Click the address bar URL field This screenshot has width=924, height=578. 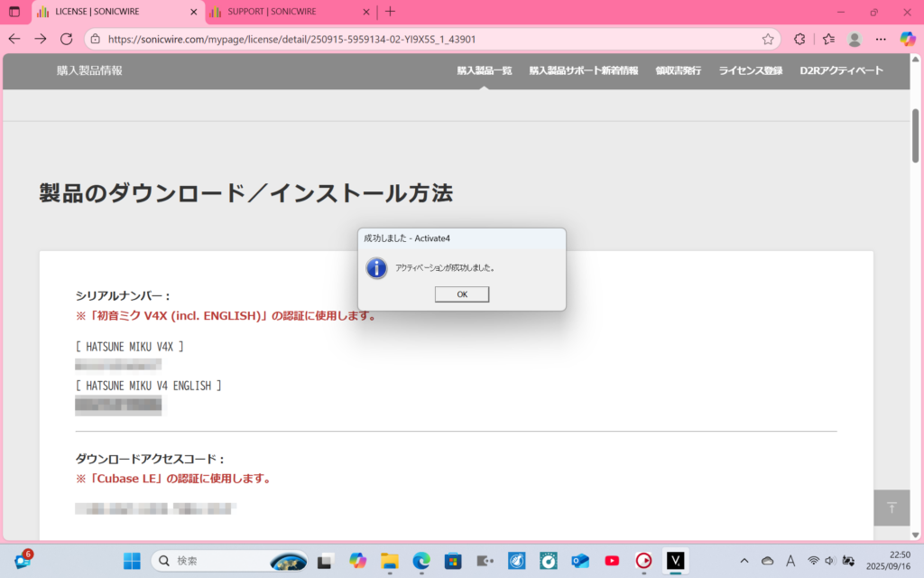click(433, 40)
